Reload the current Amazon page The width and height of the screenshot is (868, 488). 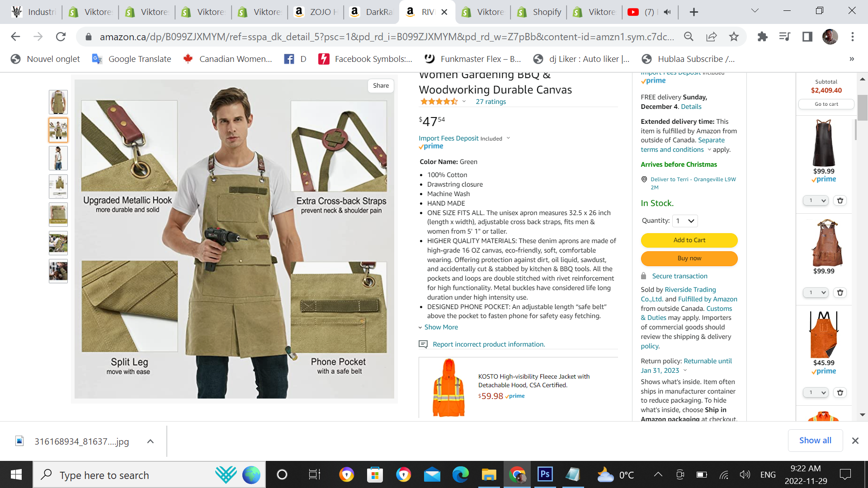coord(61,37)
